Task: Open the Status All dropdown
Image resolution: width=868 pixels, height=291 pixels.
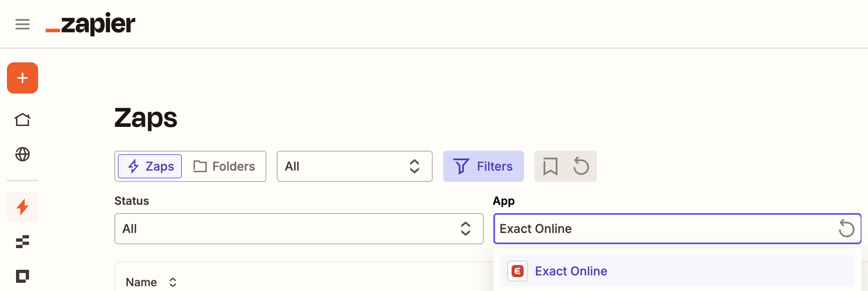Action: pos(299,229)
